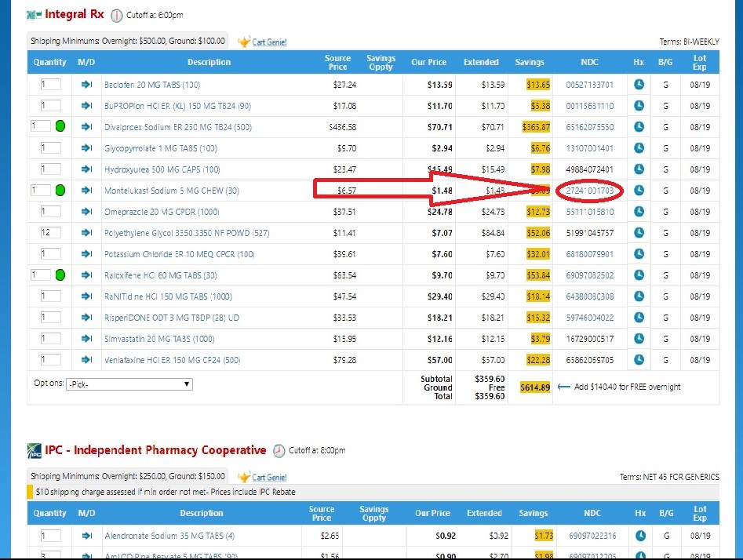Open history clock for RisperiDONE ODT

tap(639, 318)
